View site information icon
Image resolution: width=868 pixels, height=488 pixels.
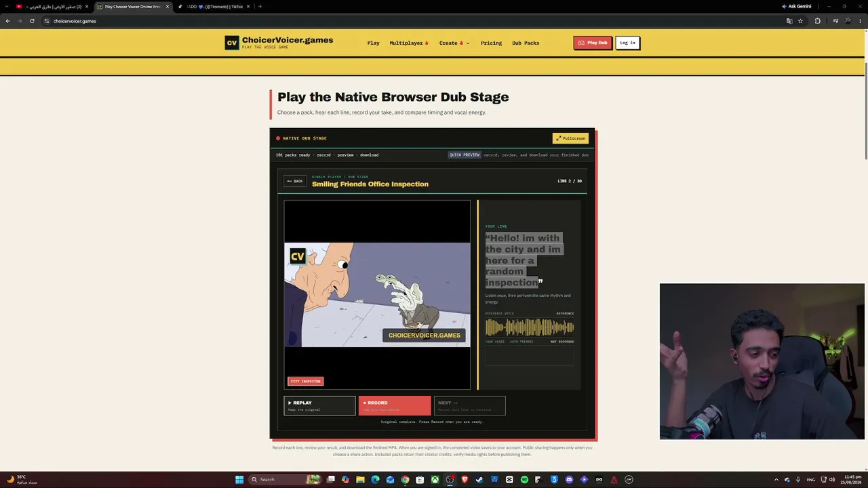tap(47, 21)
